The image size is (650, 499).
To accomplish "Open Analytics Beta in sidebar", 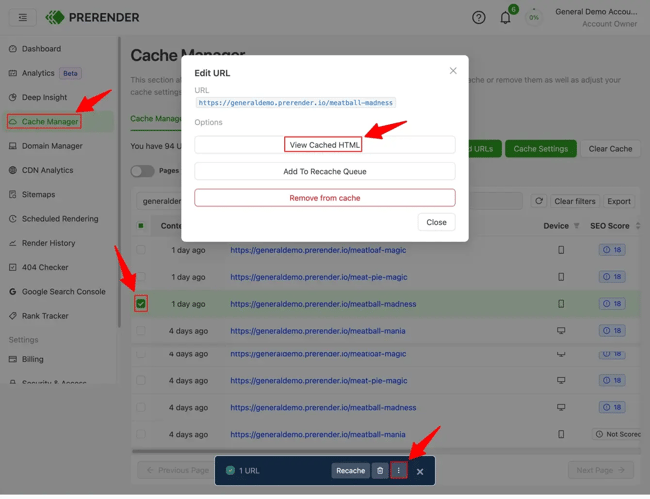I will coord(45,73).
